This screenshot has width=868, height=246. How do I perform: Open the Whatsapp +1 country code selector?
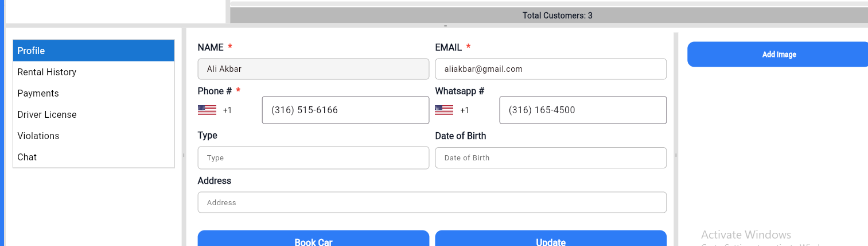pyautogui.click(x=465, y=110)
